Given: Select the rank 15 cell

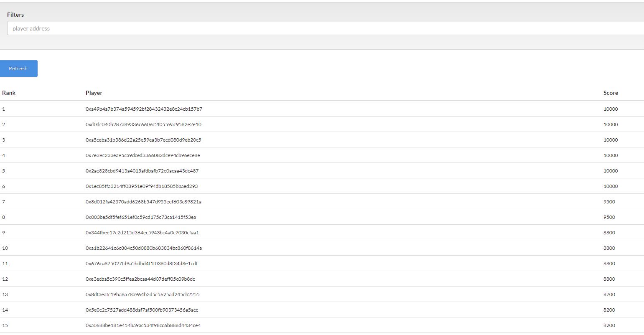Looking at the screenshot, I should 5,325.
